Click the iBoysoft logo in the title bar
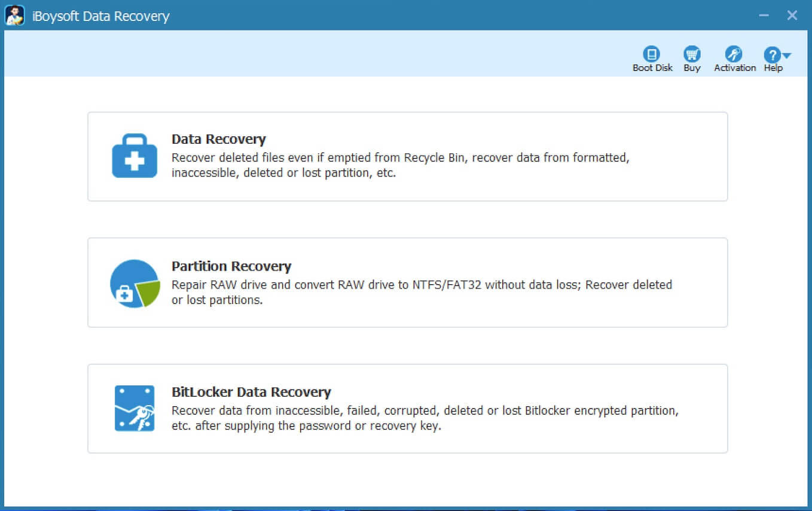Screen dimensions: 812x511 pos(16,15)
